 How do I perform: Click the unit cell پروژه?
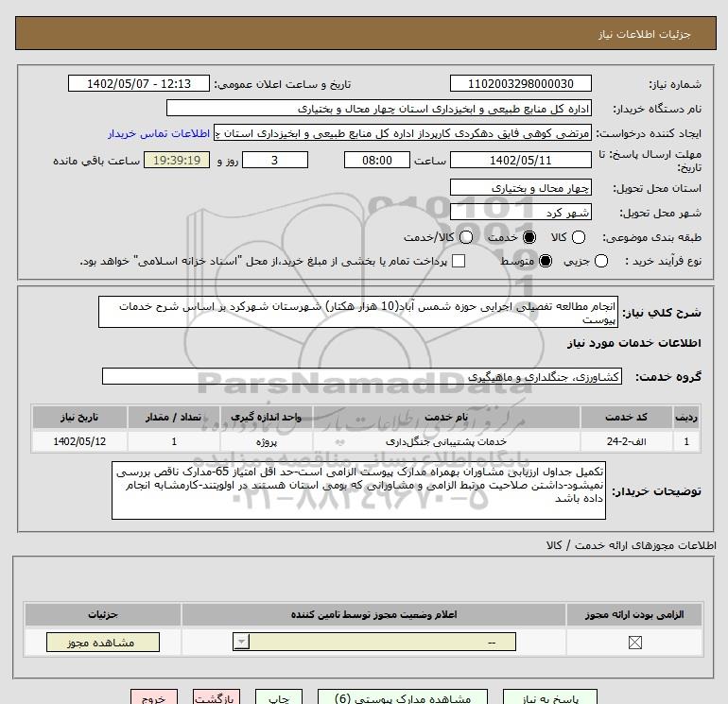tap(266, 441)
